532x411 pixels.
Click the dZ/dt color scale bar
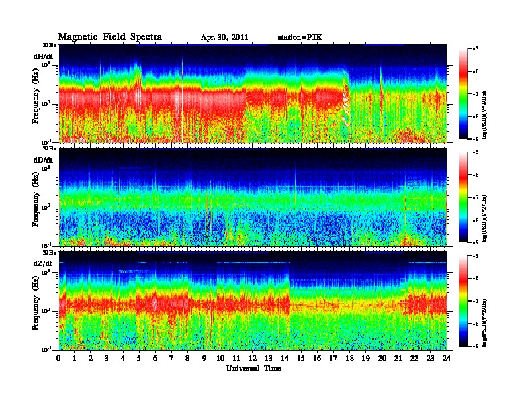point(463,301)
